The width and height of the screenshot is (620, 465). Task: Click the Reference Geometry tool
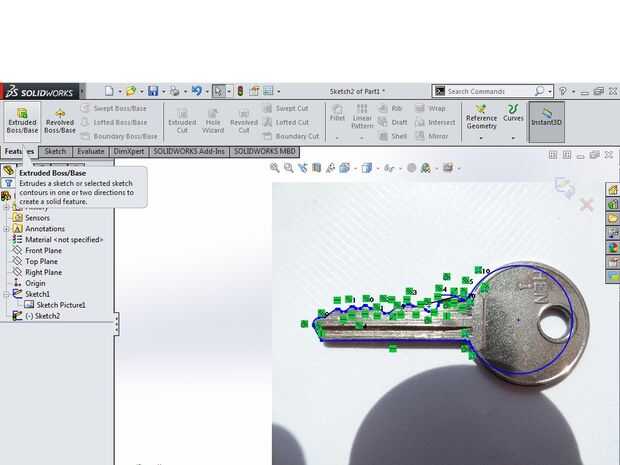pos(481,117)
